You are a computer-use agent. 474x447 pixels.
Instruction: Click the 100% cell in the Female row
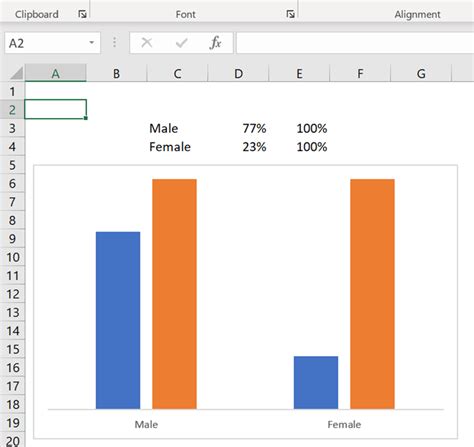tap(299, 146)
